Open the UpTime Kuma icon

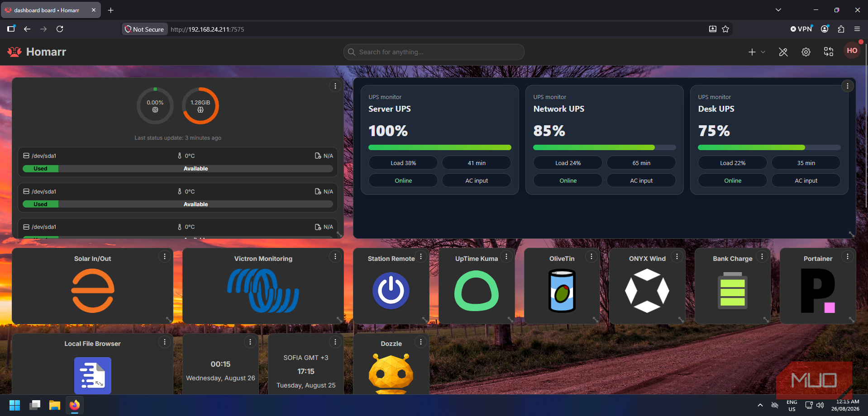click(477, 291)
